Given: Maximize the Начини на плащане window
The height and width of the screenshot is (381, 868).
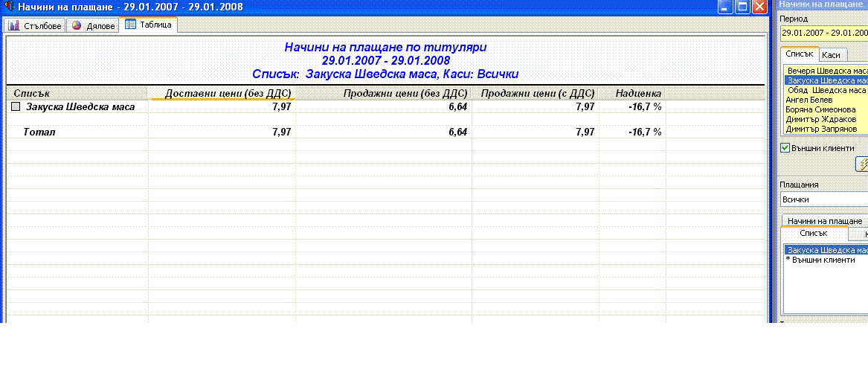Looking at the screenshot, I should pos(742,7).
